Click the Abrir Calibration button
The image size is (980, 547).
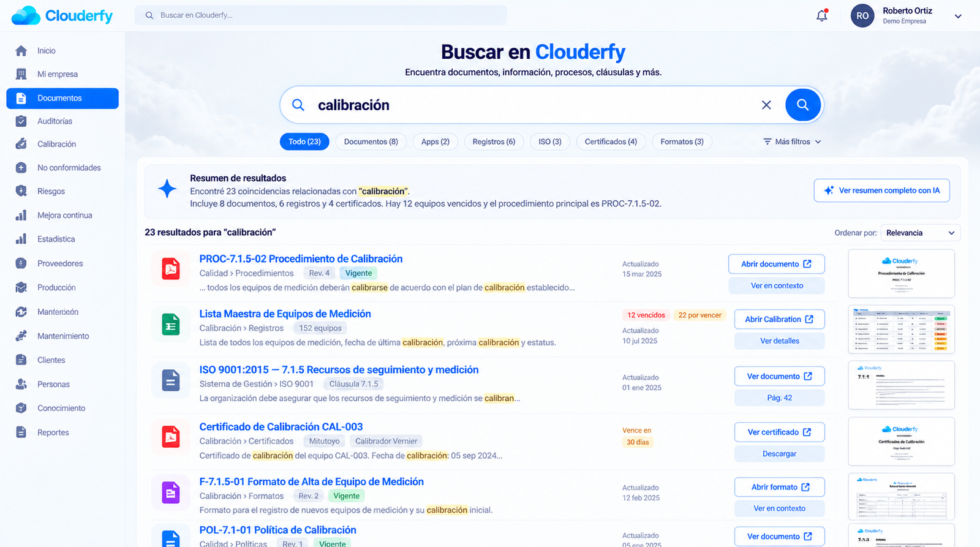pos(779,319)
